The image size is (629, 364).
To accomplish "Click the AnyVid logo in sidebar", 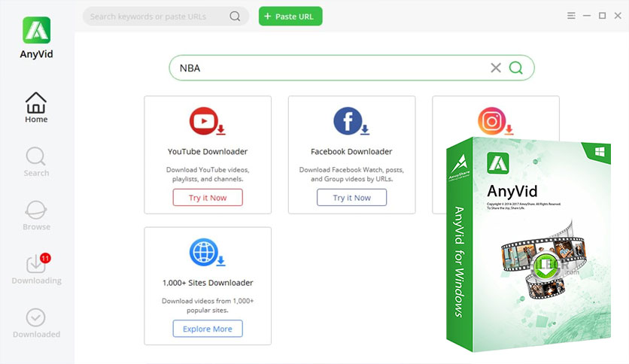I will (x=36, y=30).
